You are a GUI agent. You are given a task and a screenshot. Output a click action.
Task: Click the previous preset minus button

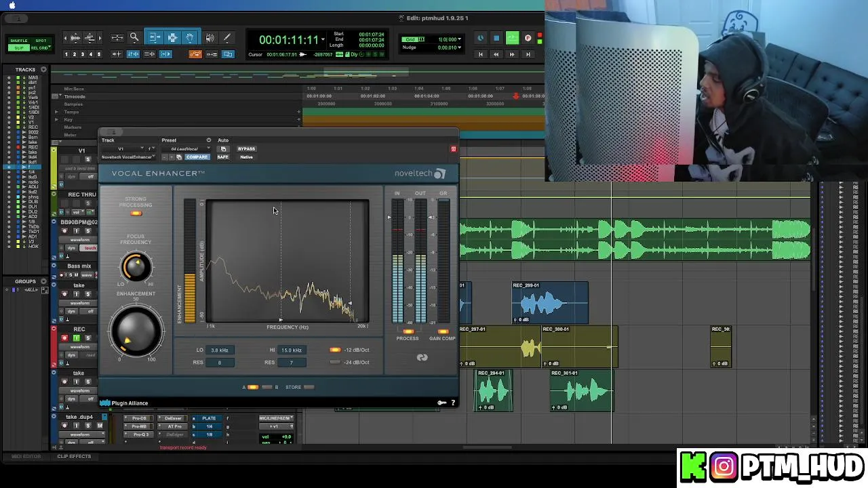click(x=165, y=157)
